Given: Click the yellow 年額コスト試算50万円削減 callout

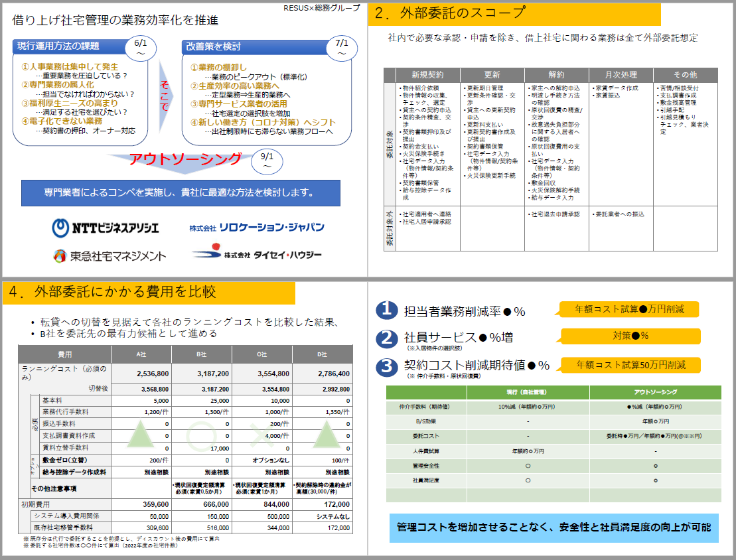Looking at the screenshot, I should 629,365.
